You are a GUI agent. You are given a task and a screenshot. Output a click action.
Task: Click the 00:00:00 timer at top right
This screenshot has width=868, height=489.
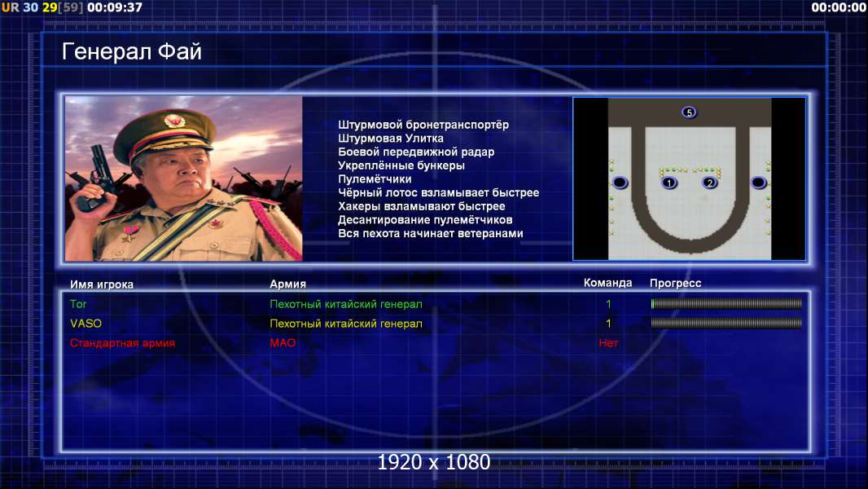[838, 7]
